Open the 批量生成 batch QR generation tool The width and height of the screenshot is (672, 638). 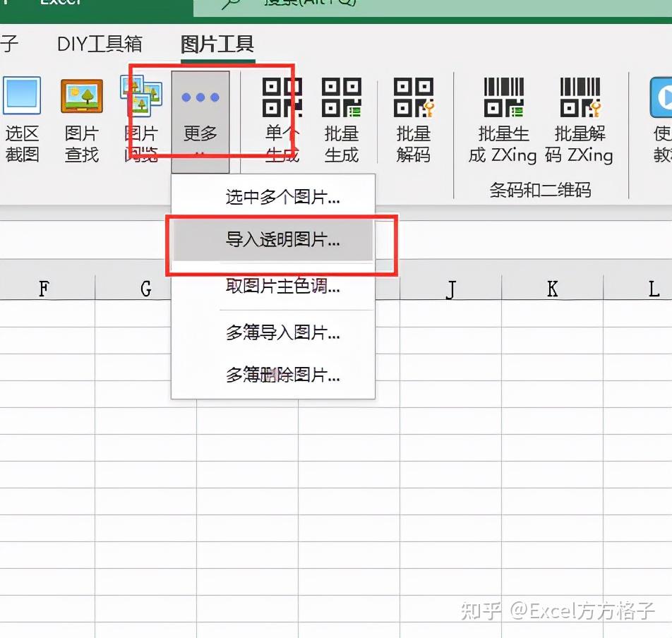pos(342,116)
